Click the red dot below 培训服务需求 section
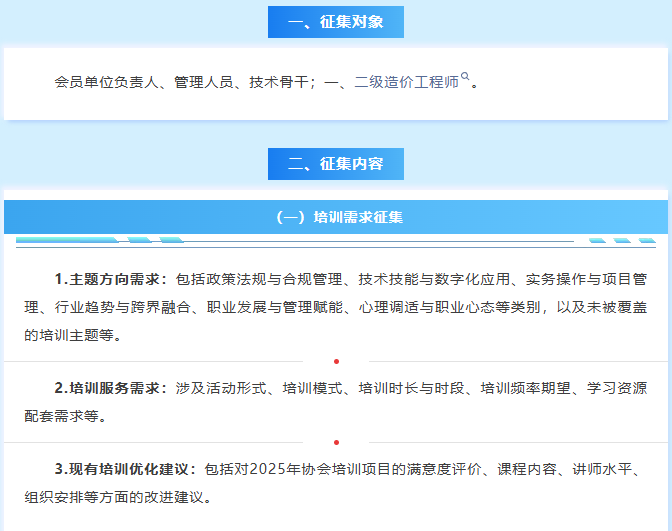 tap(336, 442)
